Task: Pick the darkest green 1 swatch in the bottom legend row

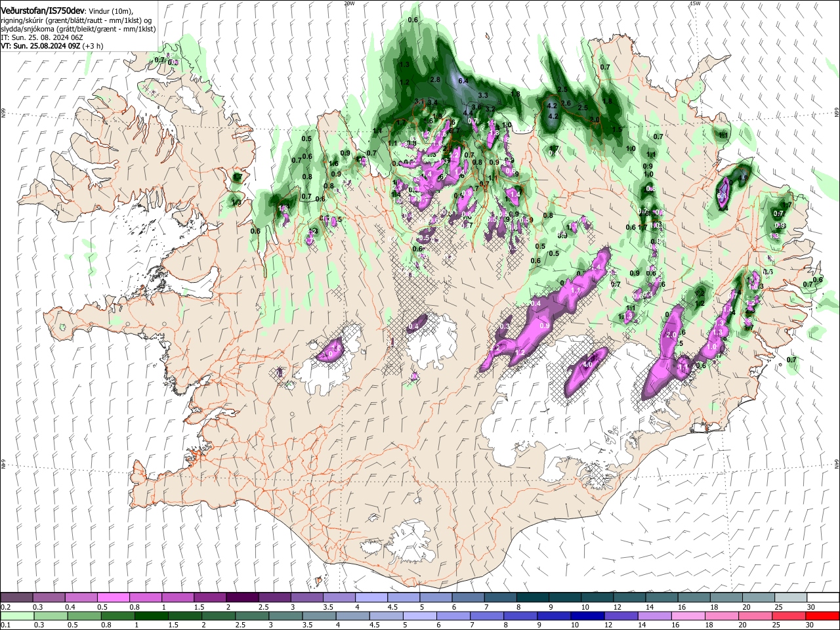Action: 150,616
